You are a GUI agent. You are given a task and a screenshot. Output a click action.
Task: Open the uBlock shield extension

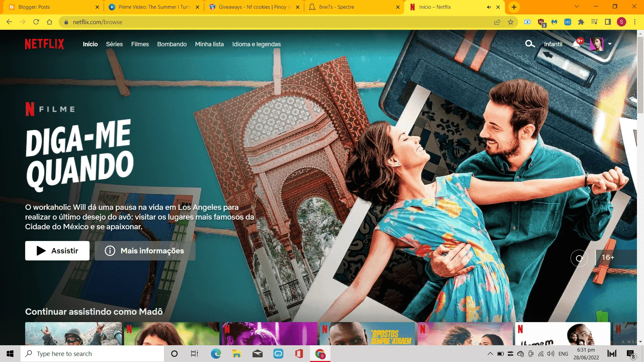[x=541, y=22]
